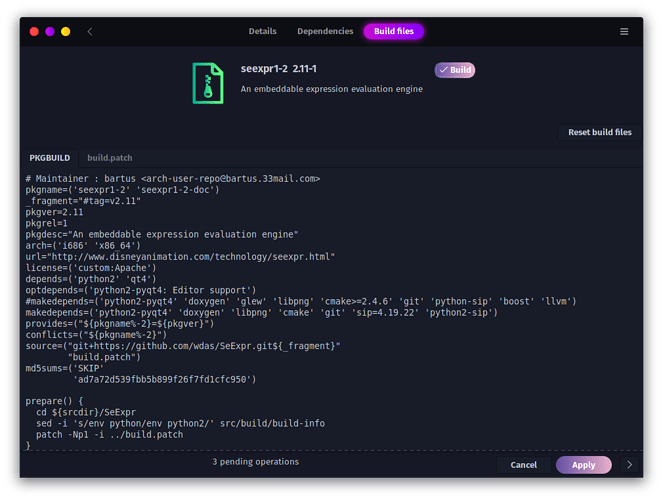
Task: Expand pending operations with right chevron
Action: [x=629, y=465]
